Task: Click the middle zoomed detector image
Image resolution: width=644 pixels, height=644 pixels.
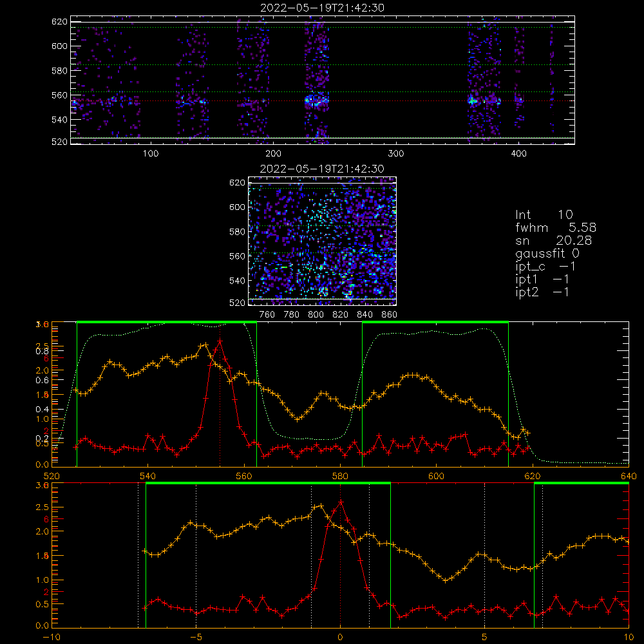Action: (x=323, y=241)
